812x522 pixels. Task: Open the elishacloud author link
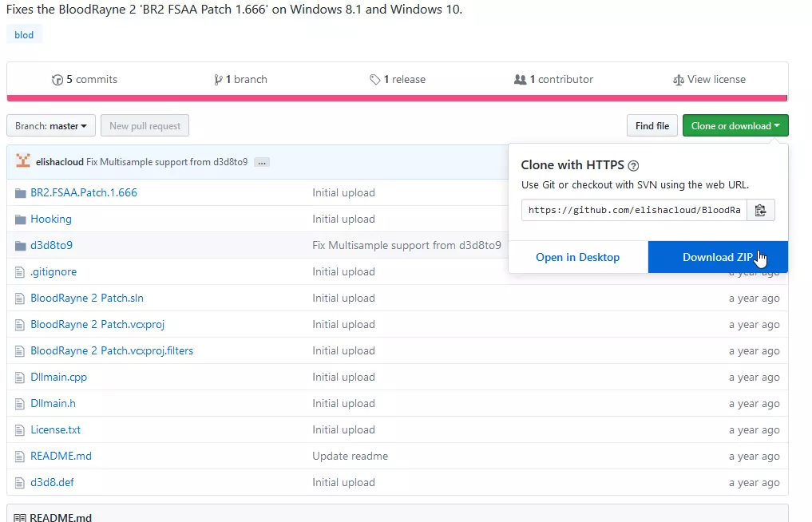click(60, 162)
